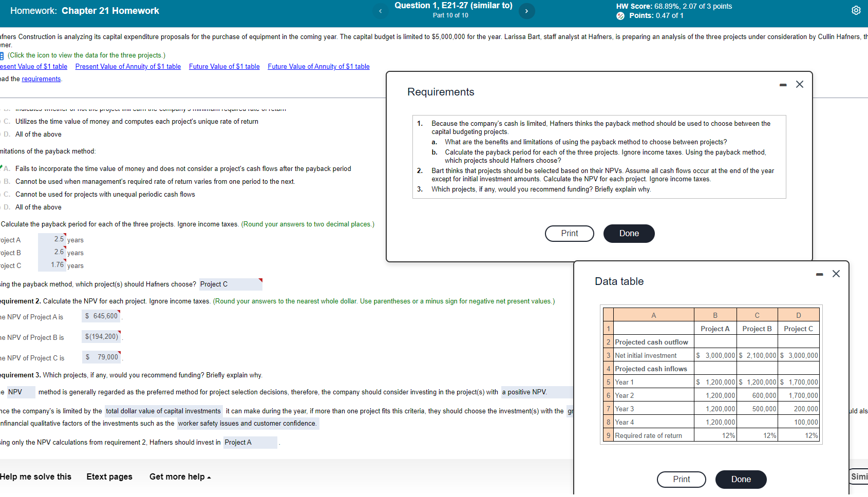Click the 'Year 4' row label in data table
The image size is (868, 497).
click(624, 423)
